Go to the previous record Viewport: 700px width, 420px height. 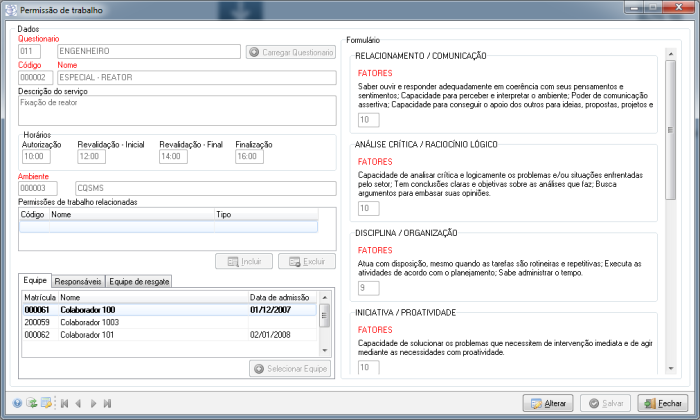pos(79,403)
